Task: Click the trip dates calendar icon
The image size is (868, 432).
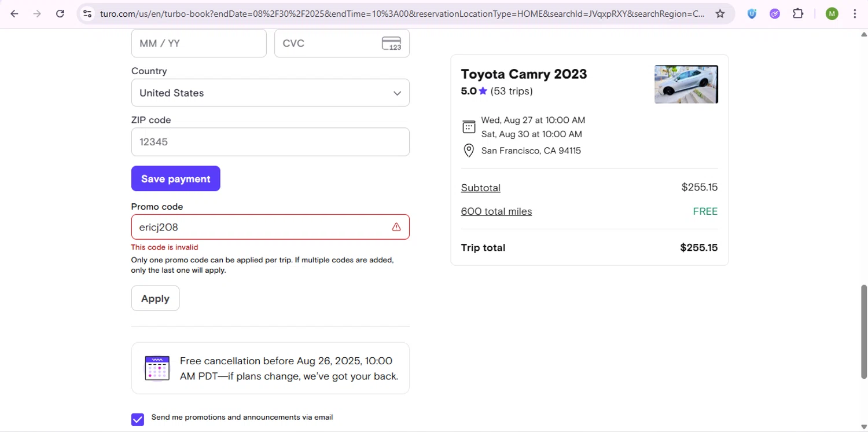Action: point(469,127)
